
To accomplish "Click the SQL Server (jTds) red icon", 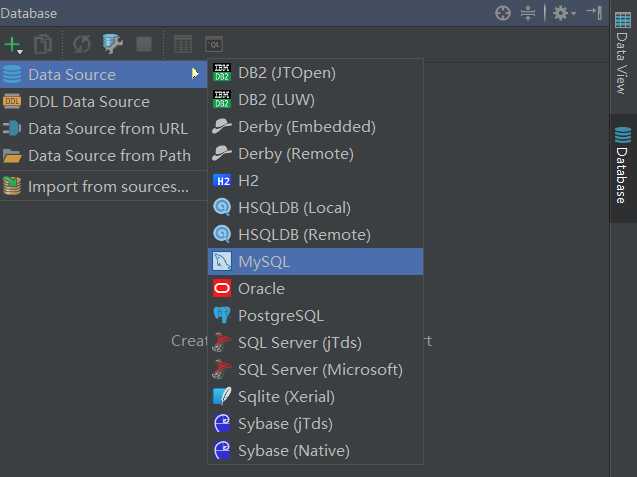I will 222,342.
